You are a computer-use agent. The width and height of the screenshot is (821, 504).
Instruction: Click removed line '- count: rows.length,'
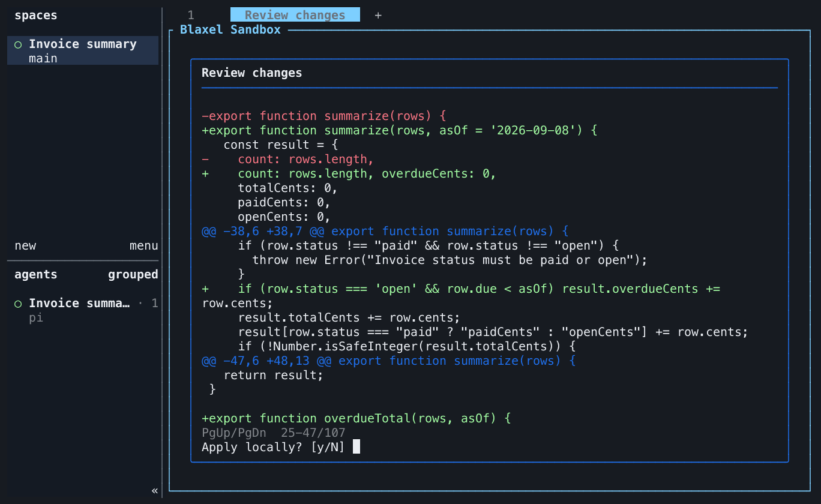pyautogui.click(x=288, y=160)
